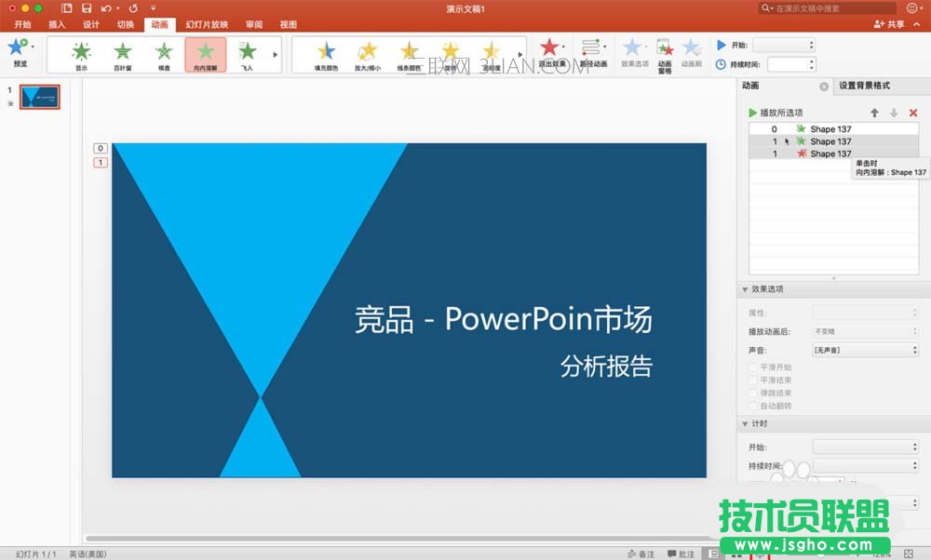
Task: Select the red-star Shape 137 animation row
Action: (x=833, y=153)
